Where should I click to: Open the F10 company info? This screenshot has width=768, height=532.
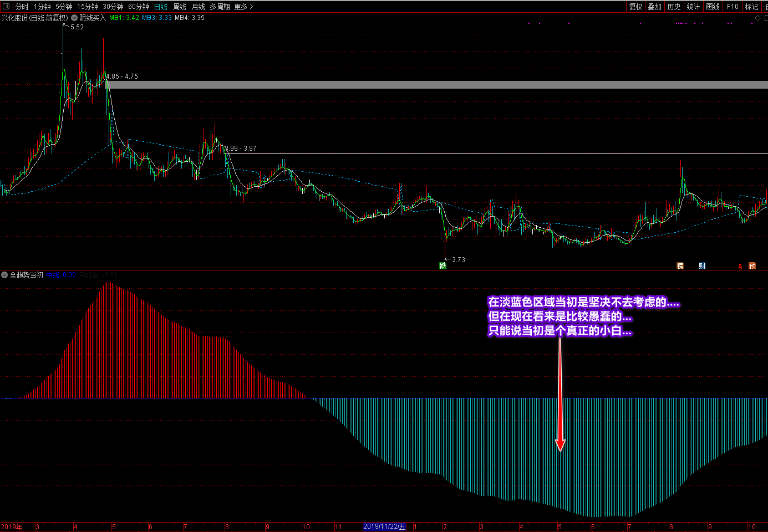click(x=733, y=7)
